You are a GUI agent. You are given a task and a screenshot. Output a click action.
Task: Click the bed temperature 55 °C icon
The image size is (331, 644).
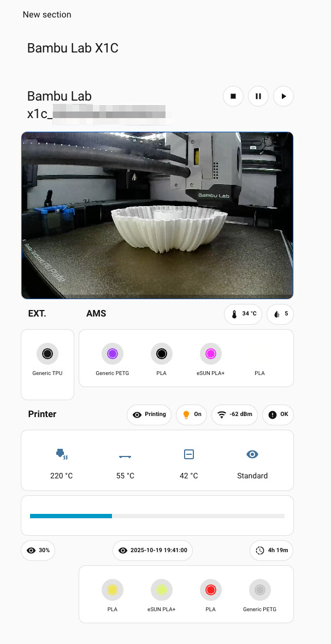click(125, 456)
